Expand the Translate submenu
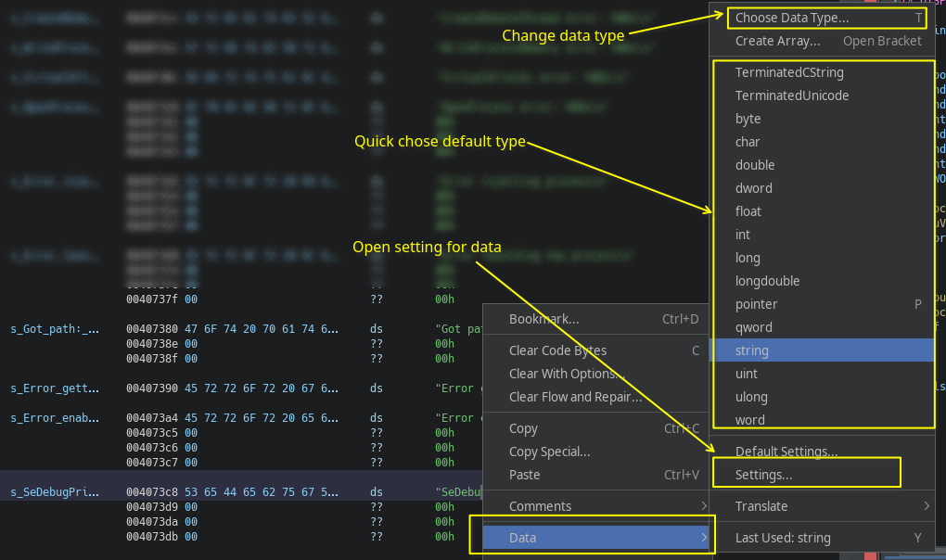 (x=821, y=506)
